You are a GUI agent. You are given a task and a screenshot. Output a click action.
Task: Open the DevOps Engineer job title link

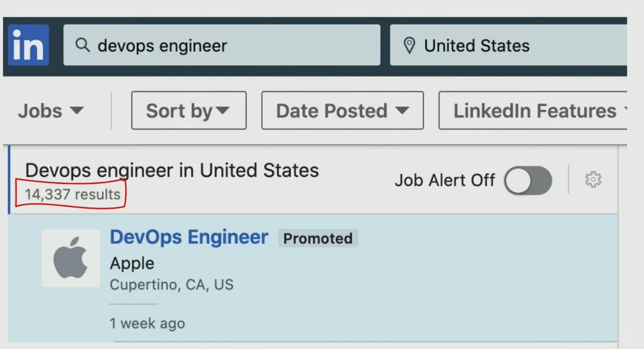189,237
